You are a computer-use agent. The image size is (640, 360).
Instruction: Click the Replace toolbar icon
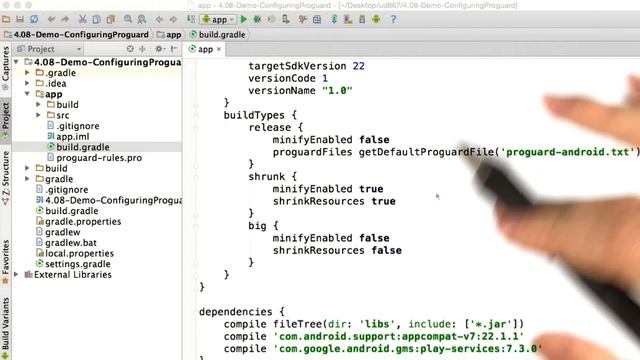(142, 19)
